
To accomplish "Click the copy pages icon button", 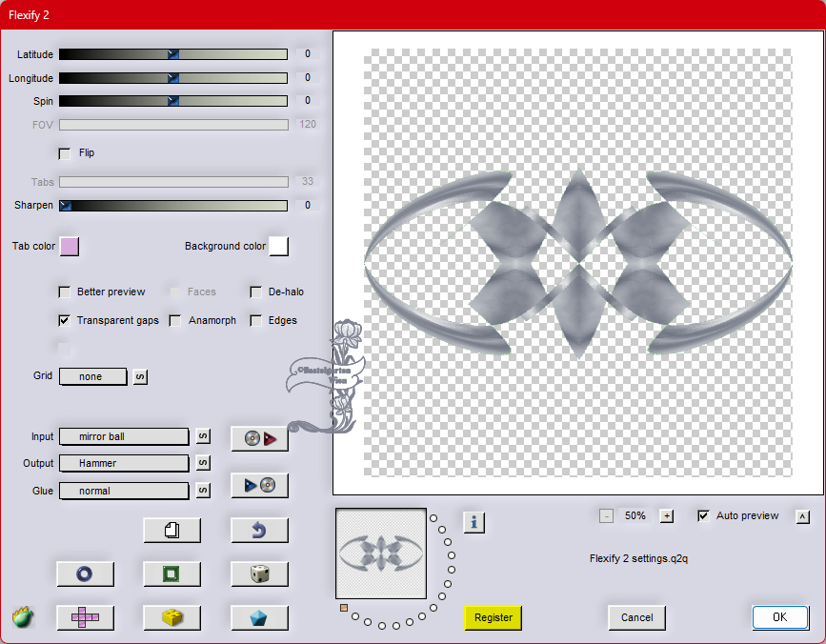I will click(x=171, y=531).
